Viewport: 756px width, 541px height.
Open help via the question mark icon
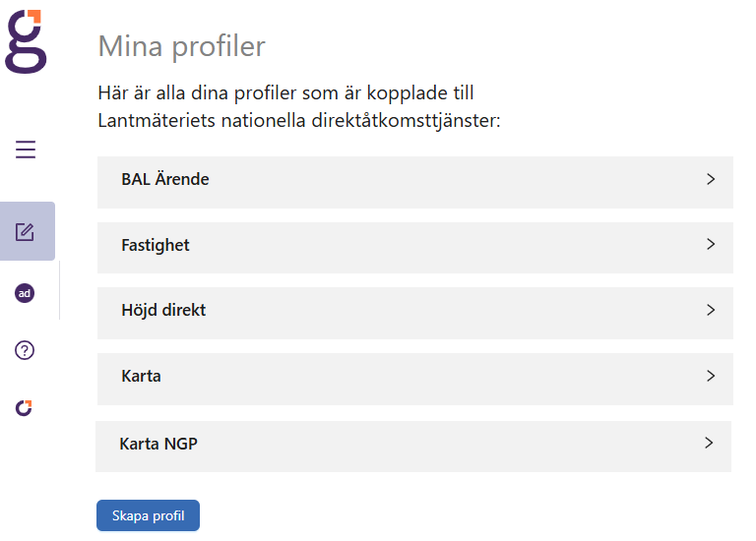pyautogui.click(x=26, y=349)
